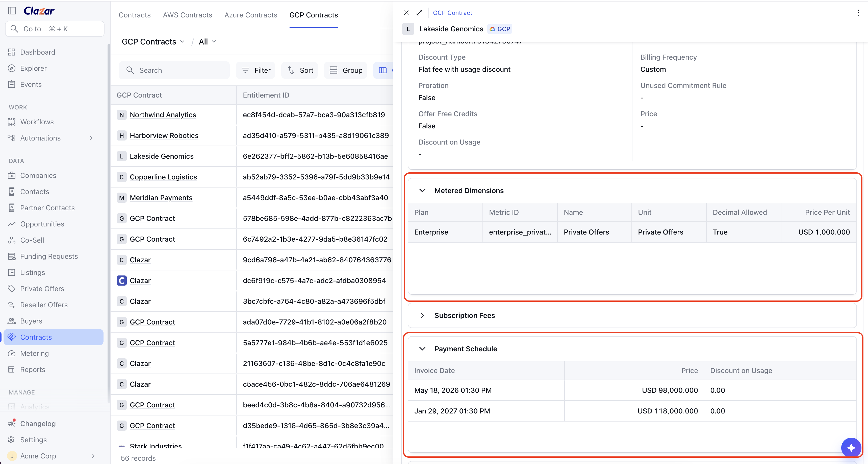The image size is (868, 464).
Task: Switch to the AWS Contracts tab
Action: point(187,15)
